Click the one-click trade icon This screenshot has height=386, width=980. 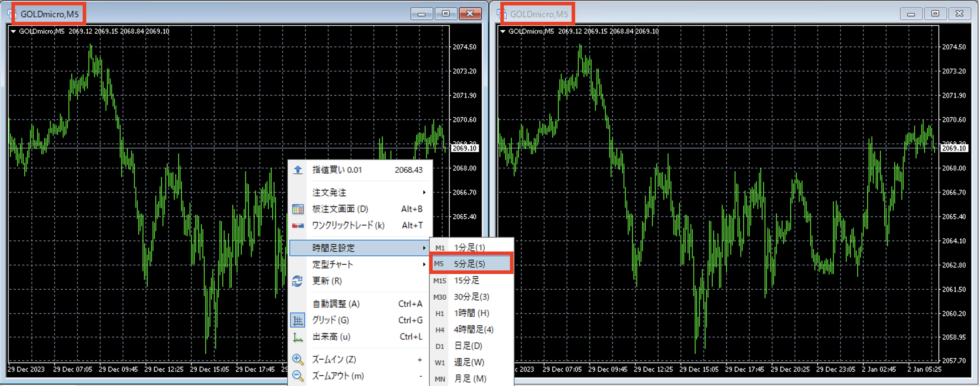point(298,225)
